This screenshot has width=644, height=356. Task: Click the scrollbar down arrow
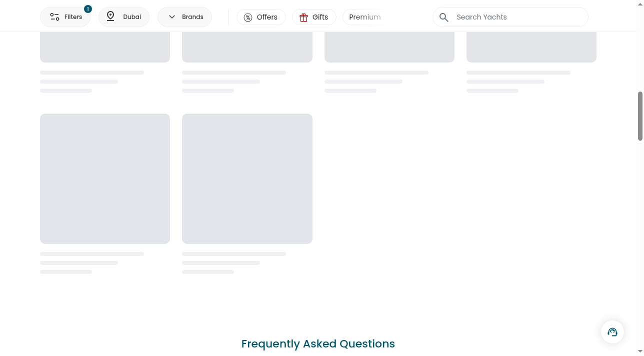(640, 352)
